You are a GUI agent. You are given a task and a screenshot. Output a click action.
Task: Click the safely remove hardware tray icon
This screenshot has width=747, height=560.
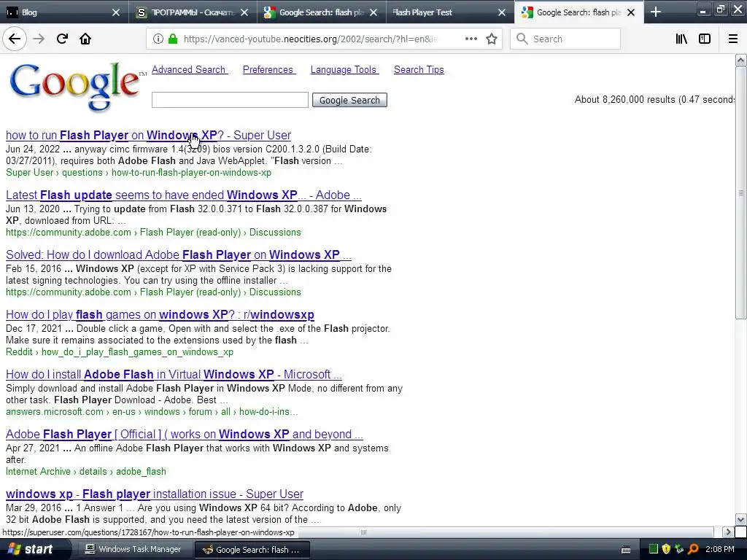click(x=679, y=549)
